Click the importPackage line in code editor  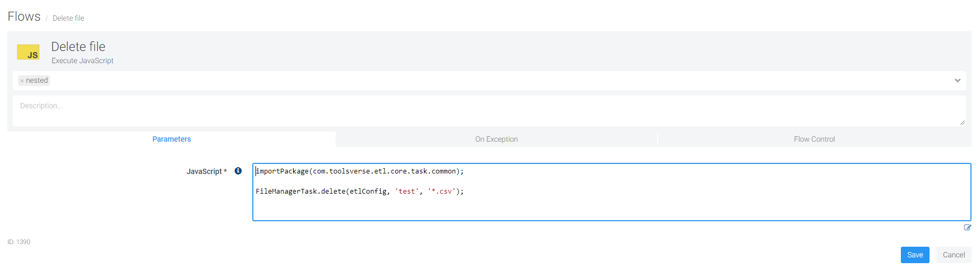click(x=360, y=171)
